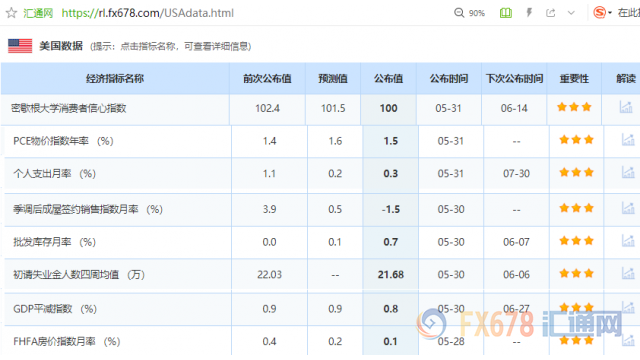Click the 下次公布时间 column header
Image resolution: width=640 pixels, height=360 pixels.
(514, 78)
